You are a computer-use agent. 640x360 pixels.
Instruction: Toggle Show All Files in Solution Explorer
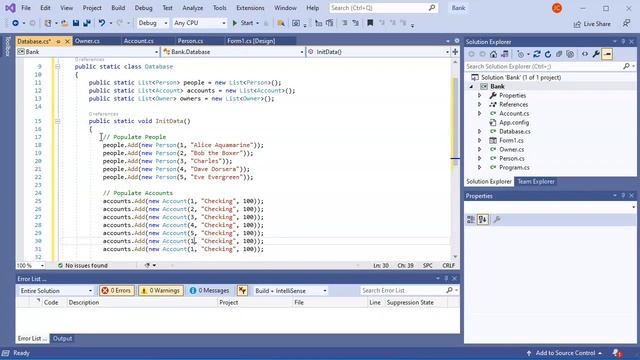click(570, 54)
